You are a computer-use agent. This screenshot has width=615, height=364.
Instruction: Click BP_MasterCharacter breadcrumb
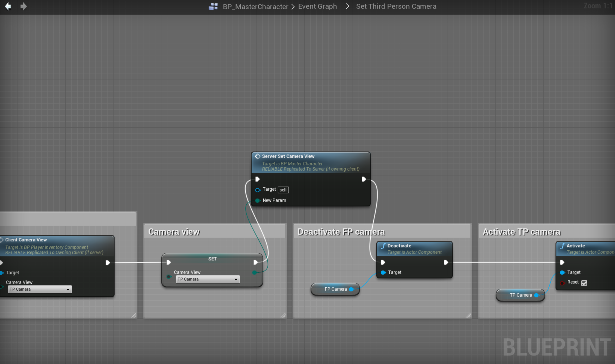(x=255, y=6)
